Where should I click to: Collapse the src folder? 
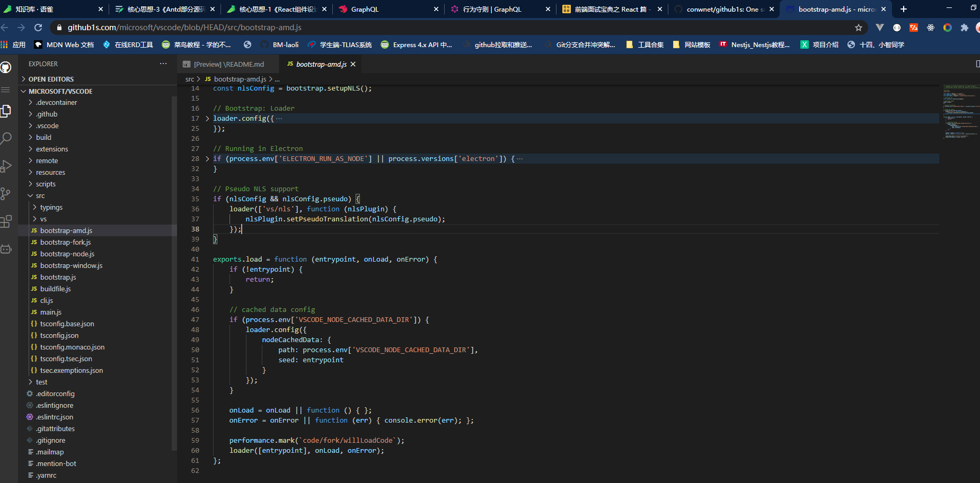point(40,196)
